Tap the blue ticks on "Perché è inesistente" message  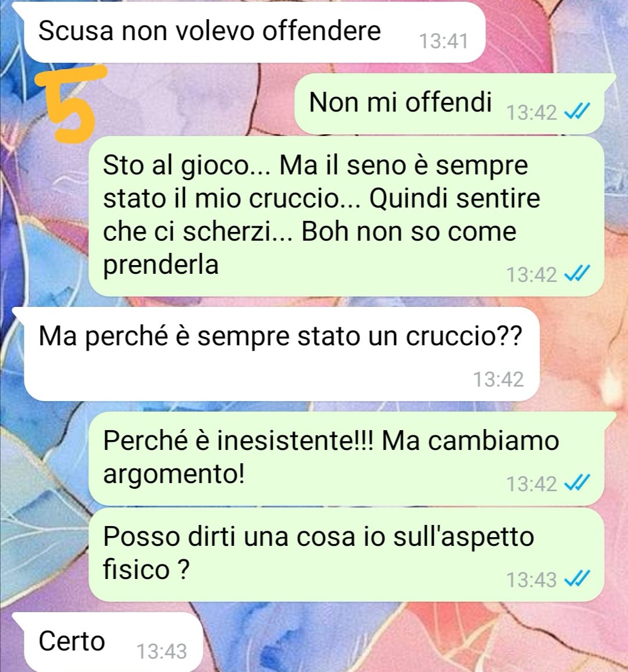click(x=577, y=482)
